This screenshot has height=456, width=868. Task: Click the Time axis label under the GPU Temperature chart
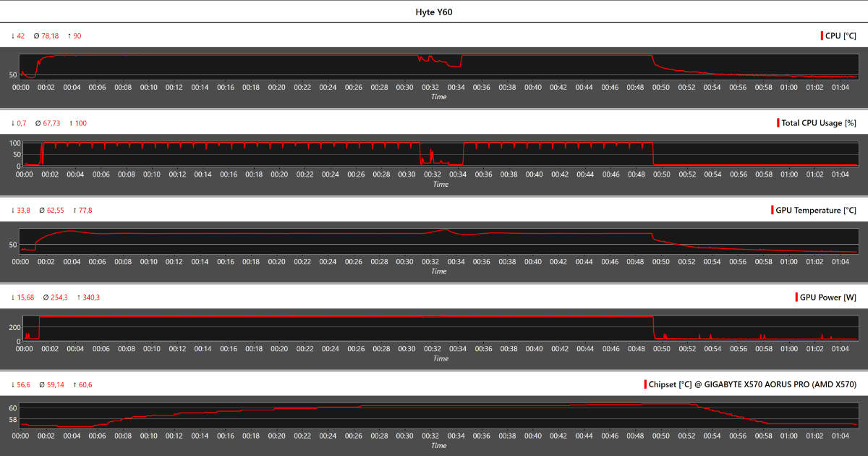438,271
